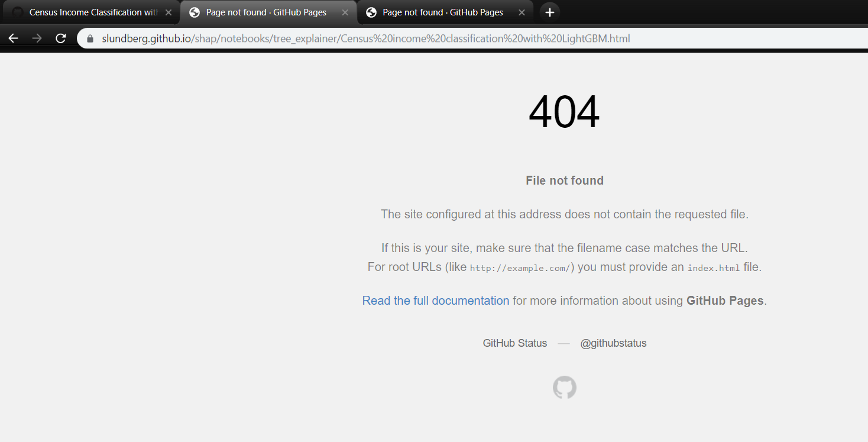Open the @githubstatus link
This screenshot has width=868, height=442.
tap(613, 343)
